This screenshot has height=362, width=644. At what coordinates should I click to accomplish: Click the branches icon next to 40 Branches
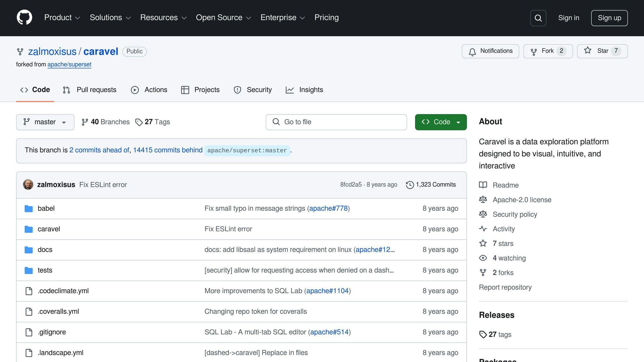(x=85, y=122)
